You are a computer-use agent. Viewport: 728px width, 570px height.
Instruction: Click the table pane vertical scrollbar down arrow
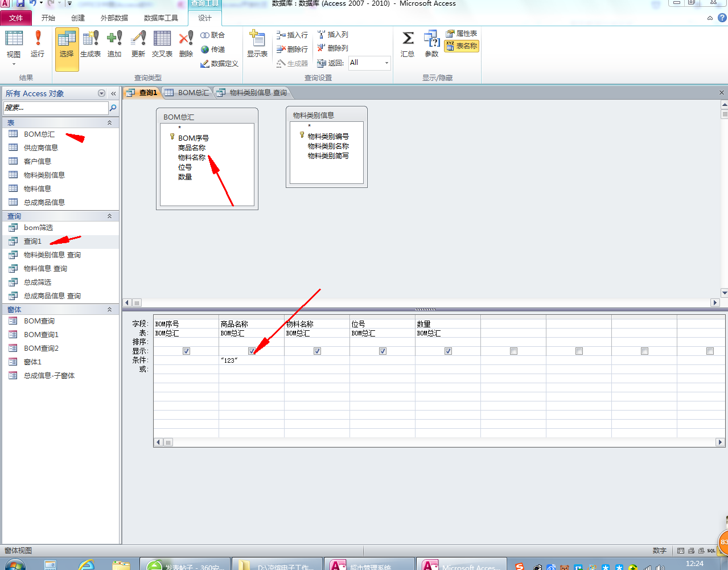[724, 293]
